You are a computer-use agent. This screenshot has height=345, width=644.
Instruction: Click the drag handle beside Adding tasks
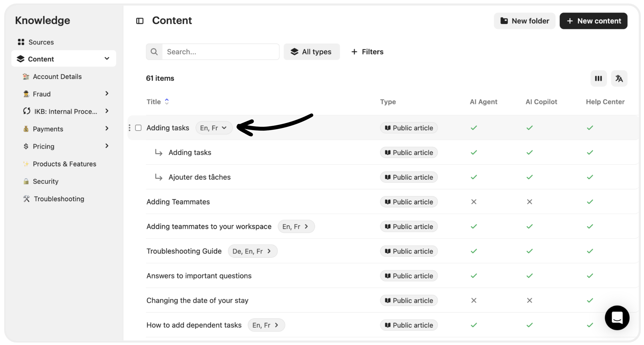pyautogui.click(x=129, y=128)
